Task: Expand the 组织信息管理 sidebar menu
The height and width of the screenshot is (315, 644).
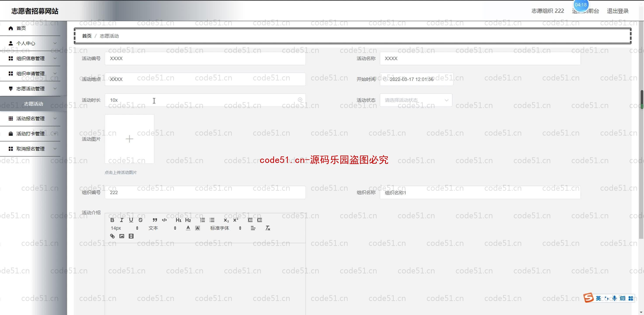Action: (x=30, y=58)
